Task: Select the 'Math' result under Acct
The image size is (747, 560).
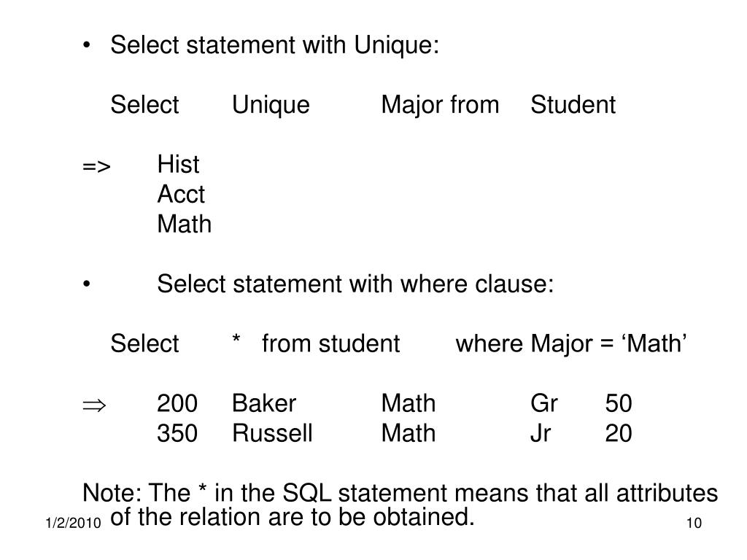Action: coord(185,225)
